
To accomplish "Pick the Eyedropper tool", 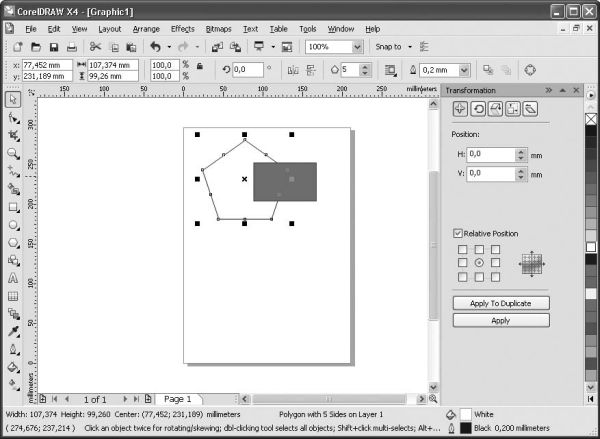I will click(x=13, y=330).
